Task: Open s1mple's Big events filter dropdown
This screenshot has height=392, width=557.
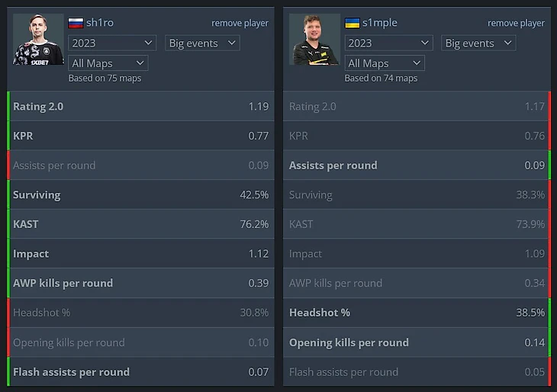Action: (478, 43)
